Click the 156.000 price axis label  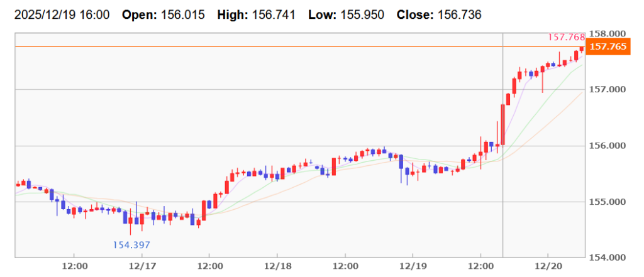coord(609,146)
